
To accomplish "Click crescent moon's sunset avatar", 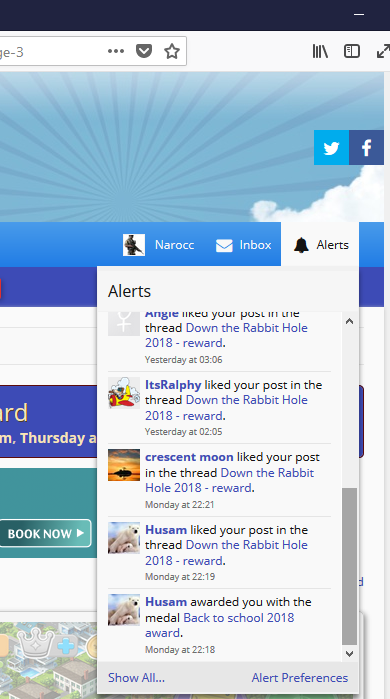I will point(124,465).
